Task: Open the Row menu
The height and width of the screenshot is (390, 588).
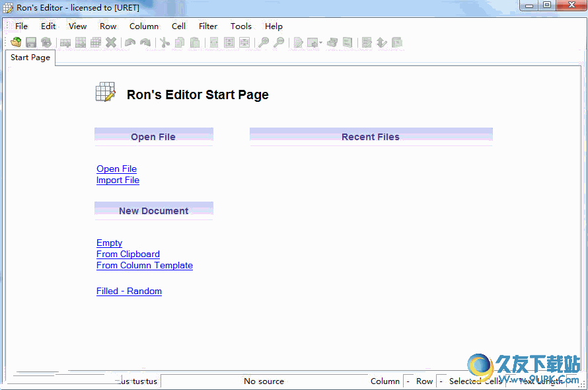Action: click(108, 26)
